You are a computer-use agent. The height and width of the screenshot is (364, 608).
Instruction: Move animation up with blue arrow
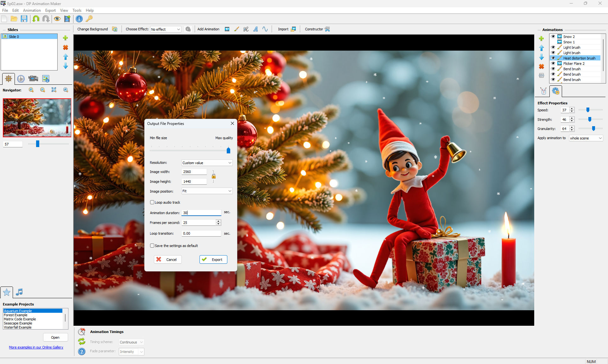click(541, 48)
